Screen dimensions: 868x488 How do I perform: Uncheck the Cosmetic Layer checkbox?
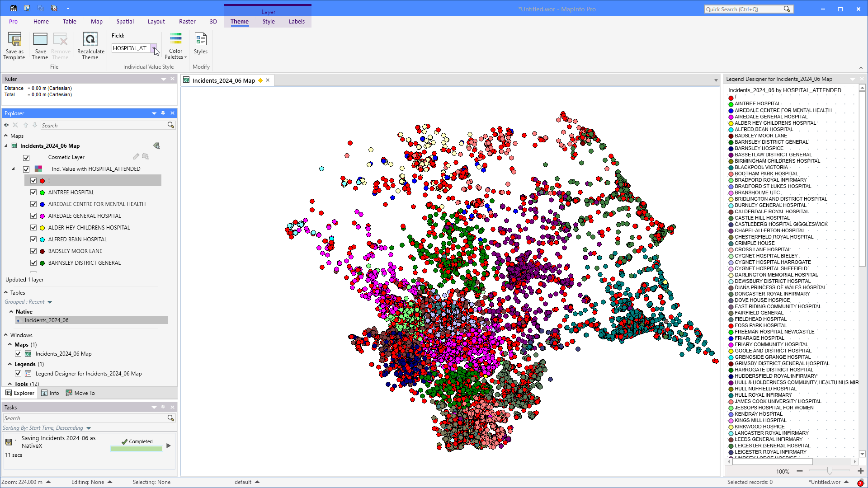[x=26, y=158]
